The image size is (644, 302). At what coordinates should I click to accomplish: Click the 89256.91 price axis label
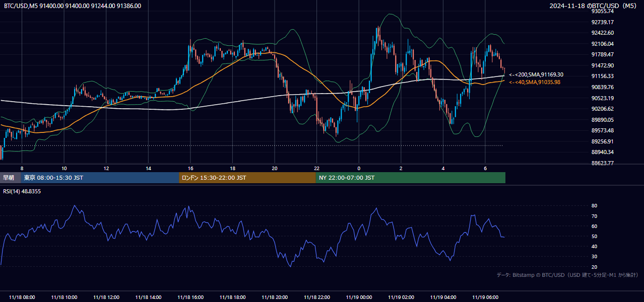(x=603, y=141)
